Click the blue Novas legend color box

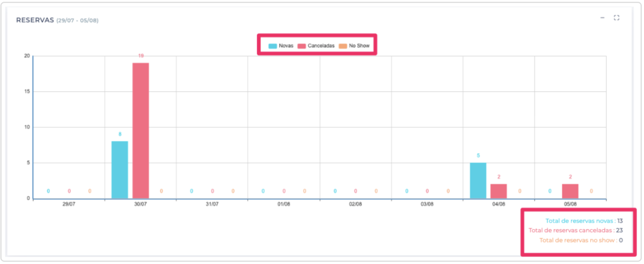coord(273,46)
